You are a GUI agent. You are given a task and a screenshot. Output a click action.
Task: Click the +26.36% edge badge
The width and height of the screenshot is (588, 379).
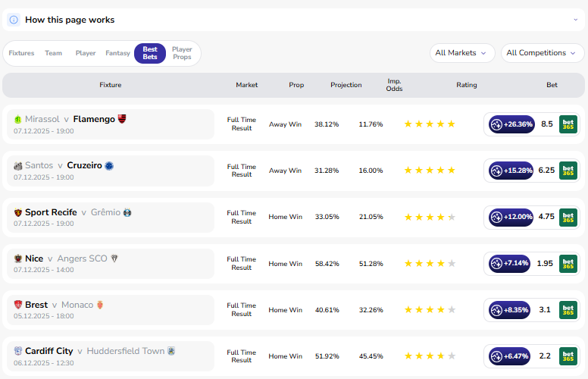512,124
